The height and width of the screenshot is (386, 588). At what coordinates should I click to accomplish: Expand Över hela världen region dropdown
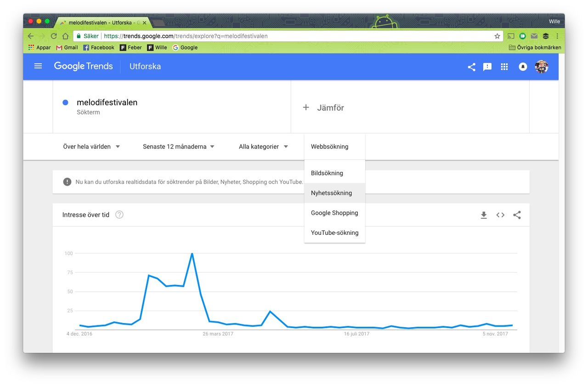click(x=91, y=147)
